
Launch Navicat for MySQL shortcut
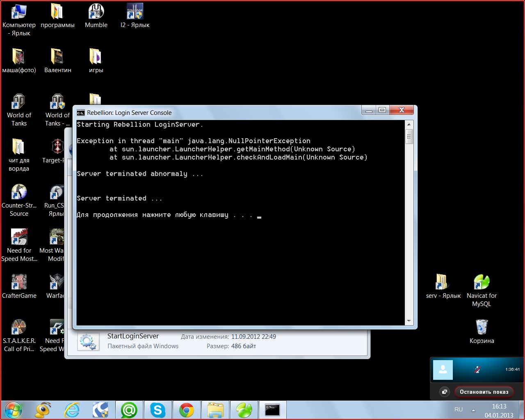482,290
